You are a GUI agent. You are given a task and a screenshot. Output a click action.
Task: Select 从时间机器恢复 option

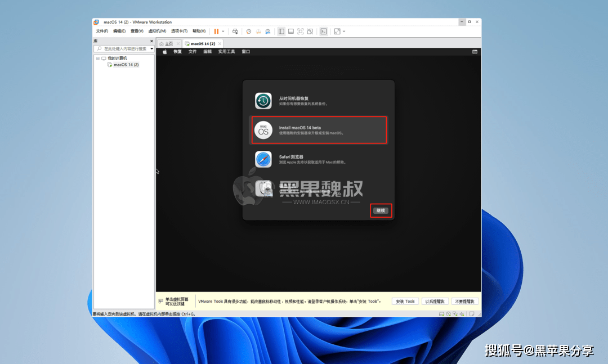318,101
